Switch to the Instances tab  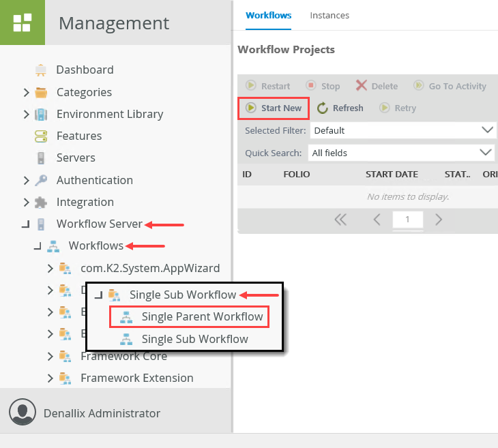tap(329, 15)
